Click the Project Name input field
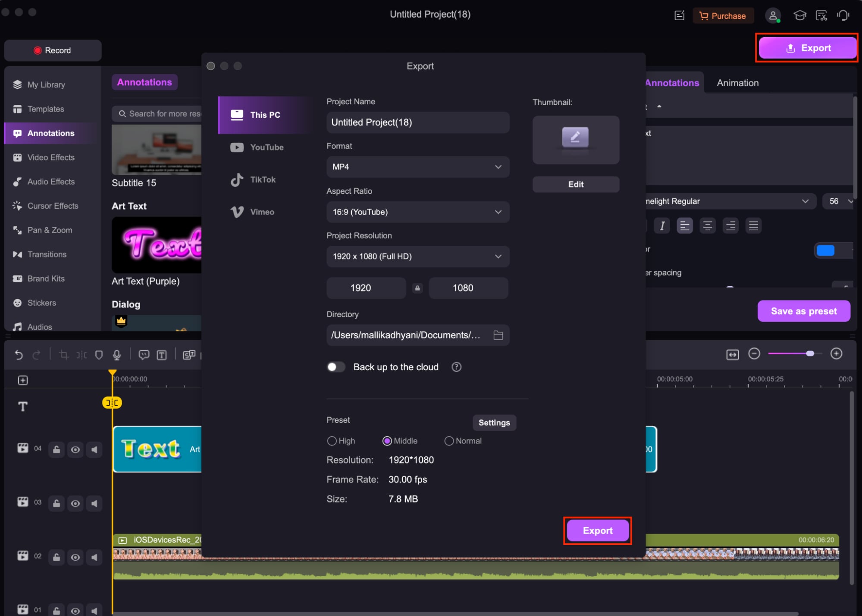Screen dimensions: 862x616 417,122
